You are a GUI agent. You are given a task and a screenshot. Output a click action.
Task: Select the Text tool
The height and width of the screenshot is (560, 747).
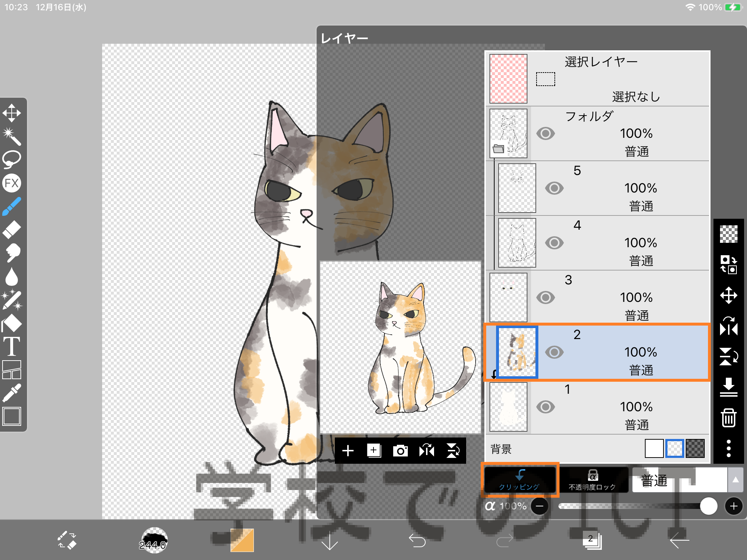[12, 346]
